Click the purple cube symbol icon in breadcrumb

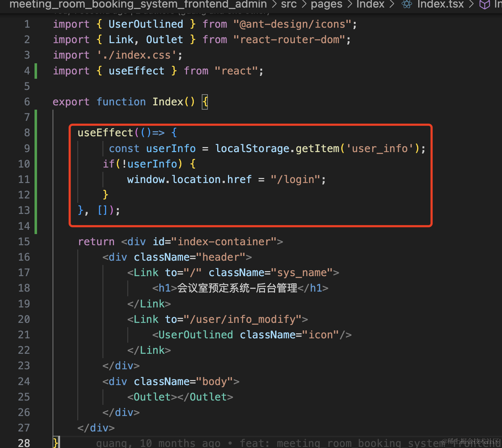(485, 4)
